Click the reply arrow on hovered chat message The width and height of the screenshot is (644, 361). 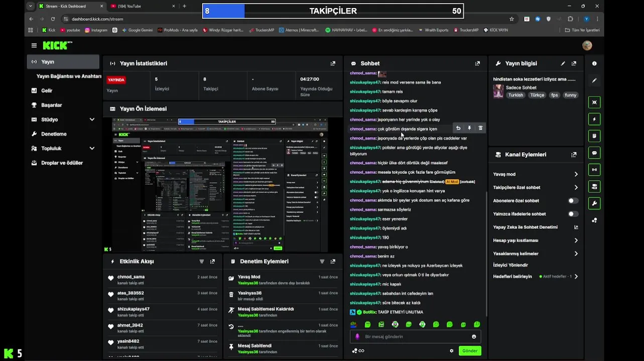click(458, 128)
